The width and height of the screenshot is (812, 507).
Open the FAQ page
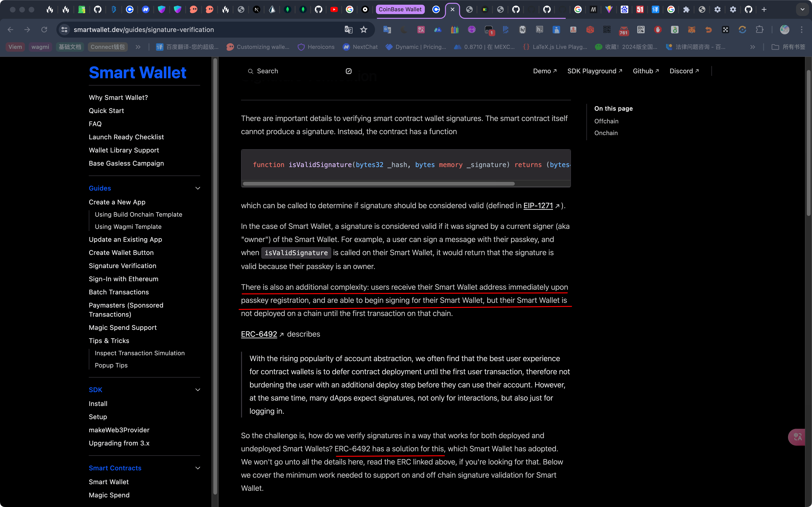pos(95,124)
